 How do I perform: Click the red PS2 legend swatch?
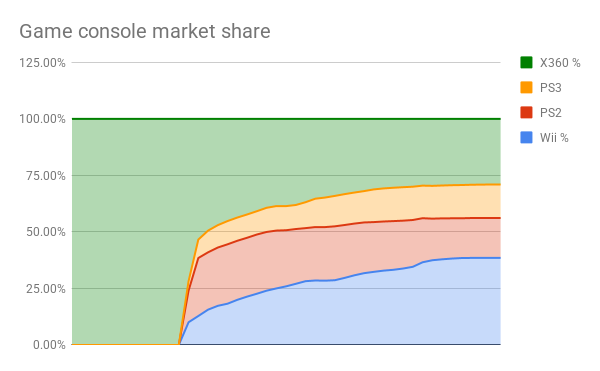tap(526, 112)
